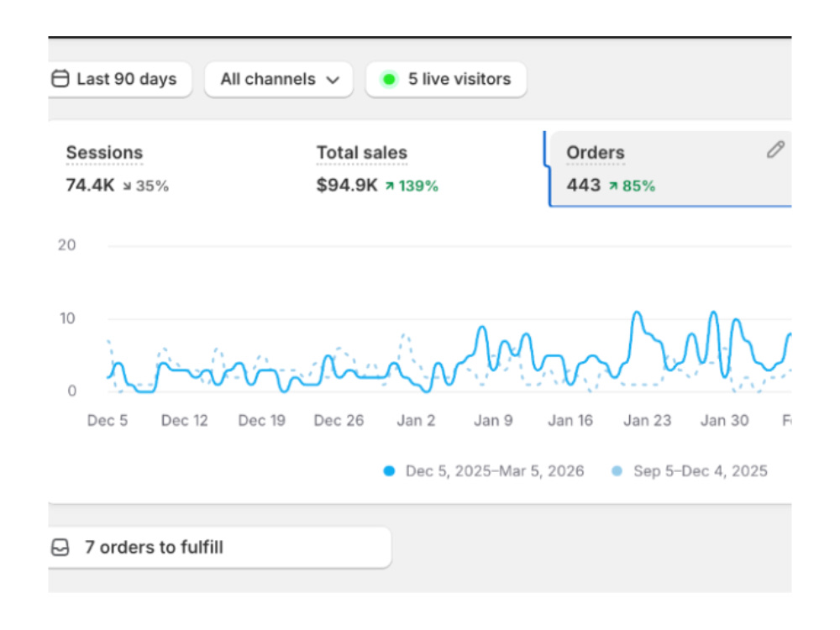This screenshot has height=630, width=840.
Task: Click the inbox icon beside orders to fulfill
Action: coord(60,548)
